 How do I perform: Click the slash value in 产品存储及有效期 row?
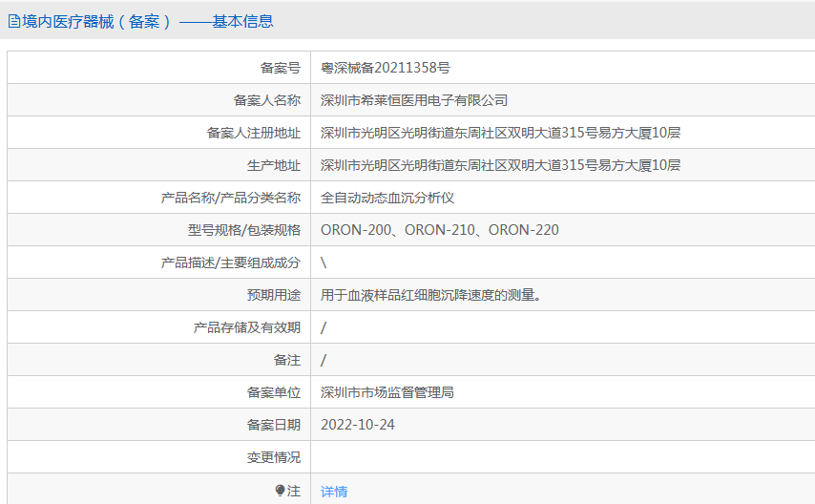(324, 327)
